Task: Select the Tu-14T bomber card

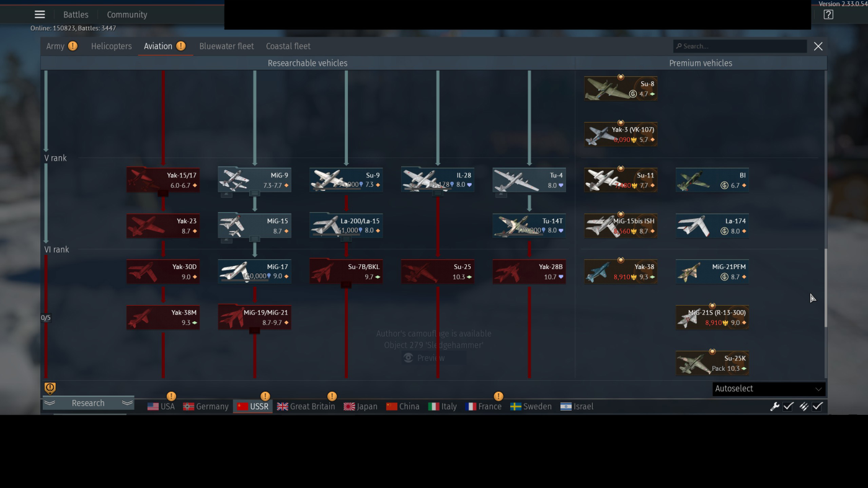Action: (529, 226)
